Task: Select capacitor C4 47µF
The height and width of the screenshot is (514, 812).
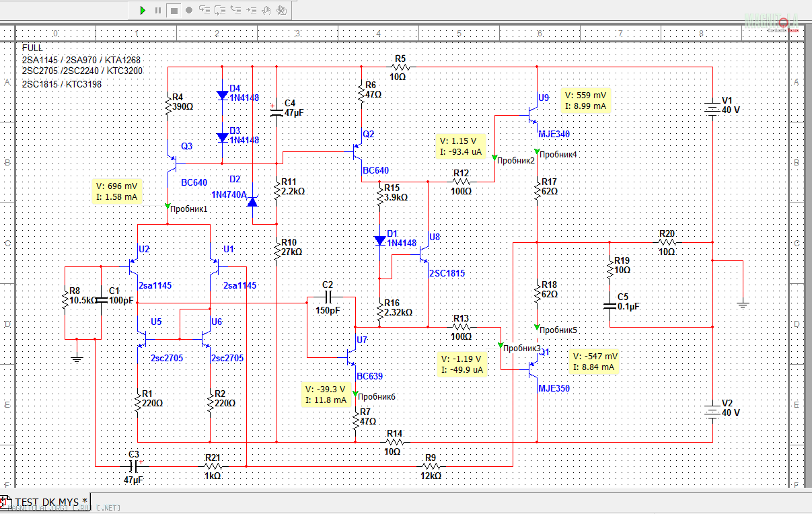Action: click(x=276, y=110)
